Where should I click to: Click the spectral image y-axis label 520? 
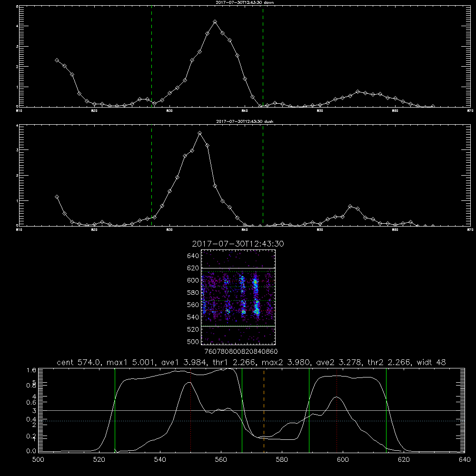(x=193, y=329)
